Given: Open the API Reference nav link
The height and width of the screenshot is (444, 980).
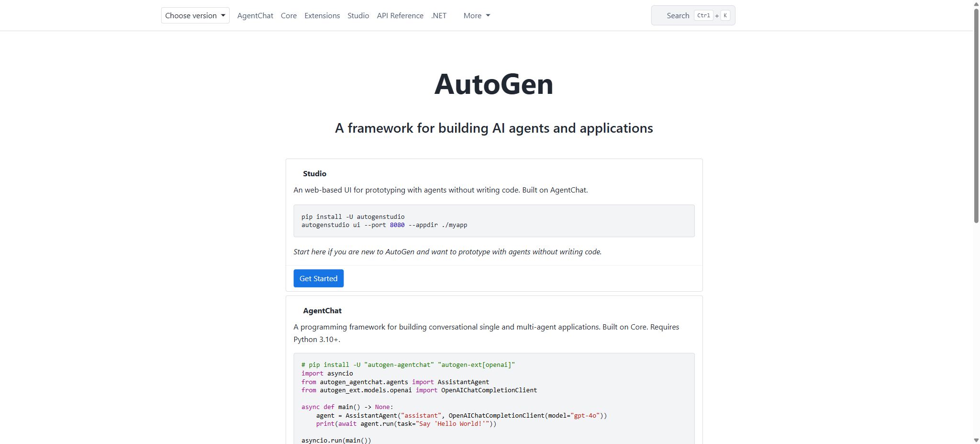Looking at the screenshot, I should pyautogui.click(x=400, y=15).
